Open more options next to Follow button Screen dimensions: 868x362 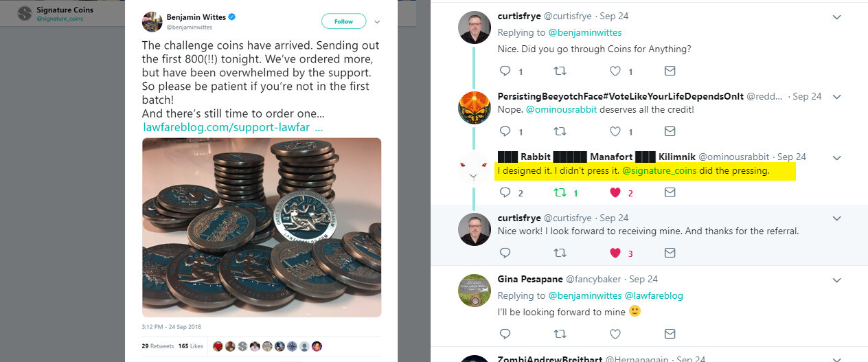pyautogui.click(x=377, y=22)
